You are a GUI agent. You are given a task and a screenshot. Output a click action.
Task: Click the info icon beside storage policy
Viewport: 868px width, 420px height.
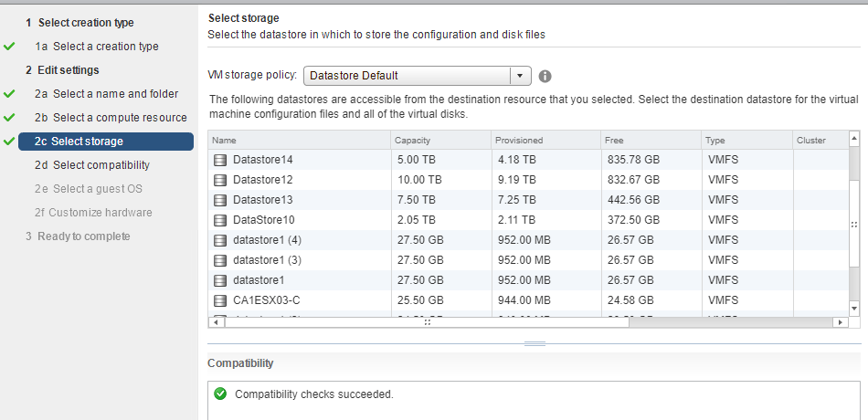(545, 77)
